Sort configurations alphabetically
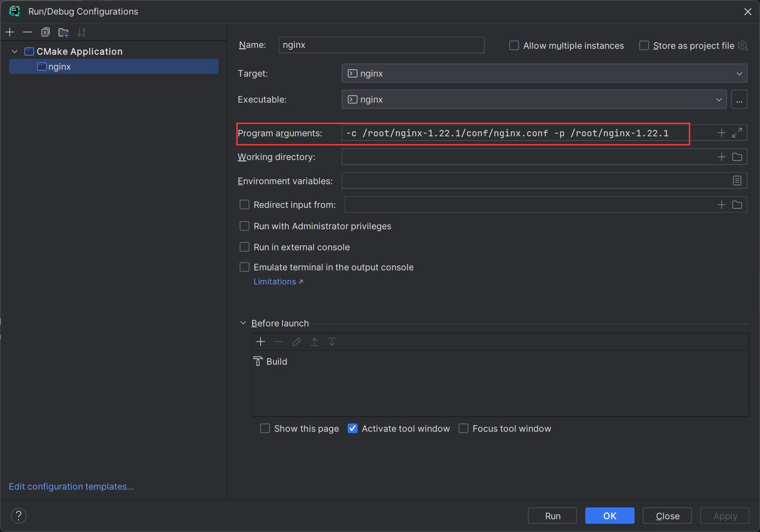The image size is (760, 532). click(82, 32)
